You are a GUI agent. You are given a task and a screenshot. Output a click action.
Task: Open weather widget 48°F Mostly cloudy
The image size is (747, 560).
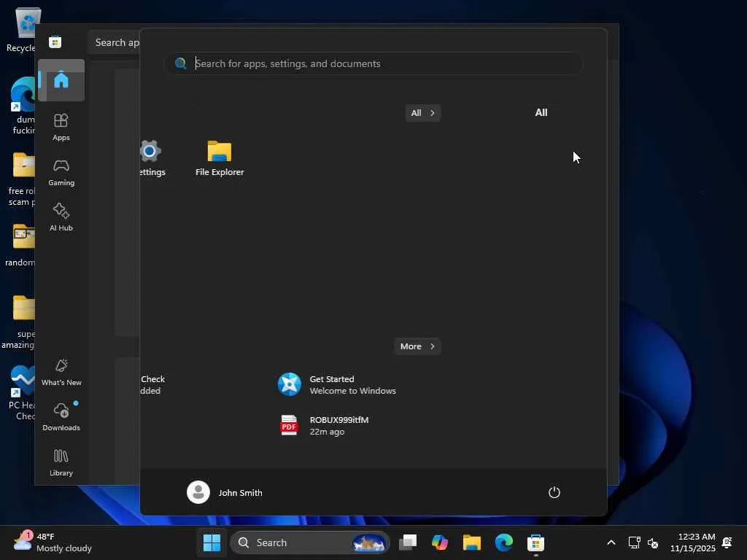pos(53,542)
